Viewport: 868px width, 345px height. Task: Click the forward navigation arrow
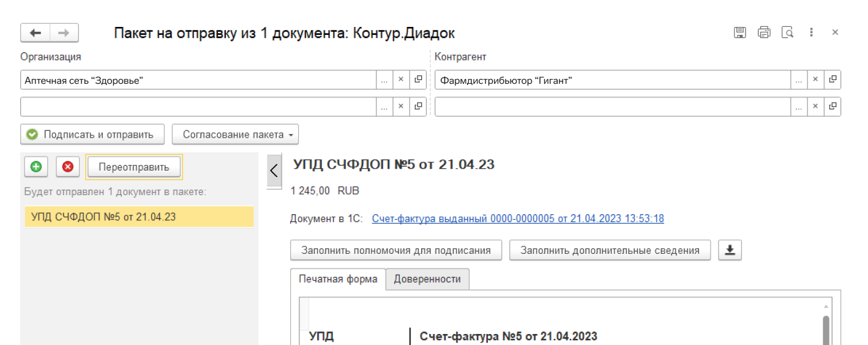(x=64, y=33)
